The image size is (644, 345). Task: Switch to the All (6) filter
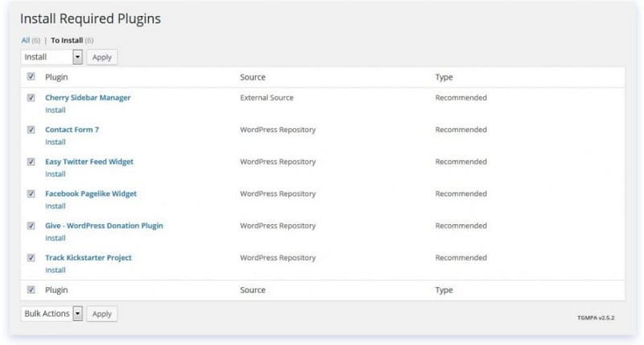coord(31,40)
